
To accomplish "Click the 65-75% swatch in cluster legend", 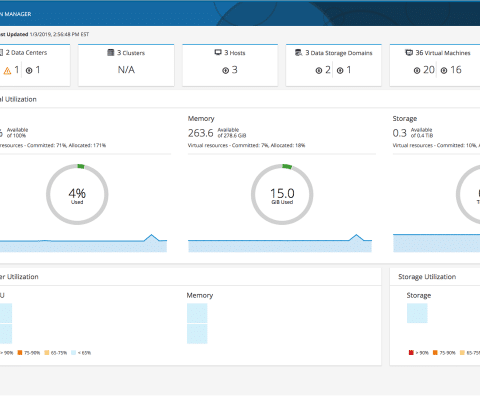I will click(47, 353).
